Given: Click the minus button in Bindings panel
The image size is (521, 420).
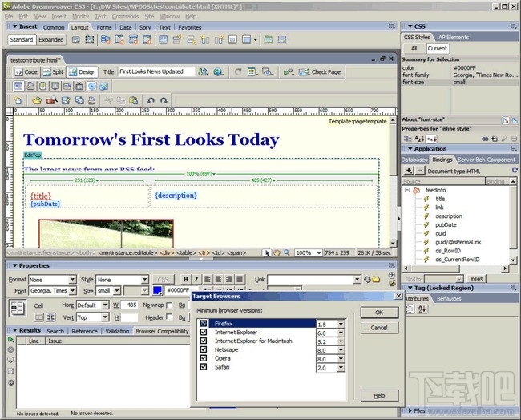Looking at the screenshot, I should tap(420, 171).
